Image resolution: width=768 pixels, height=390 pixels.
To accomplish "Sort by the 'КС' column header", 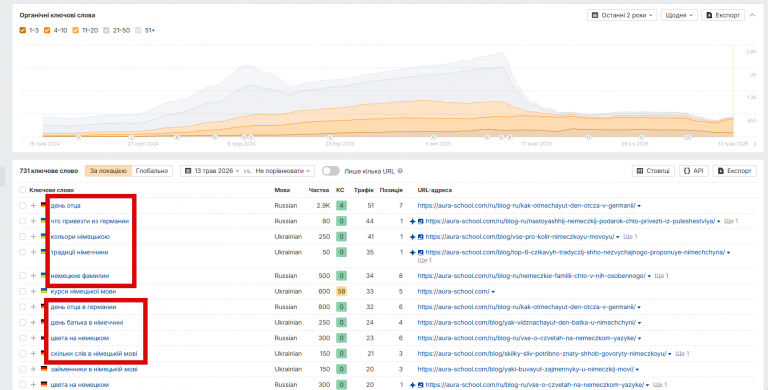I will coord(340,190).
